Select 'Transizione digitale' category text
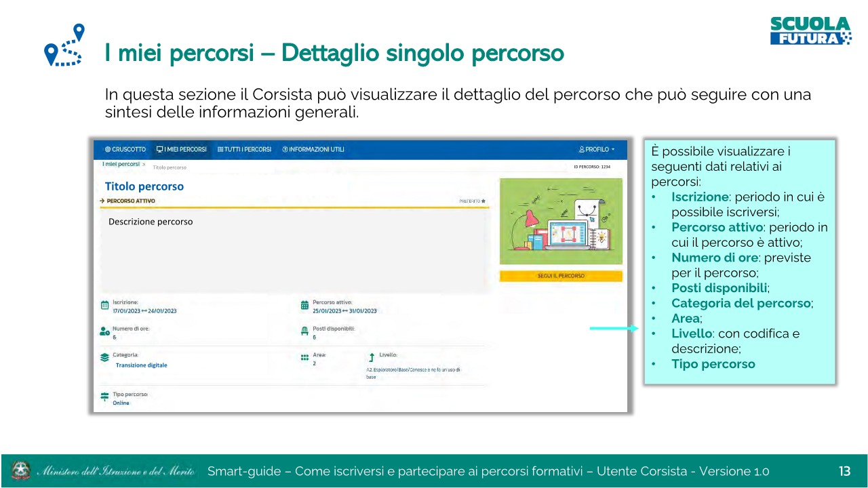The height and width of the screenshot is (488, 868). click(x=141, y=365)
